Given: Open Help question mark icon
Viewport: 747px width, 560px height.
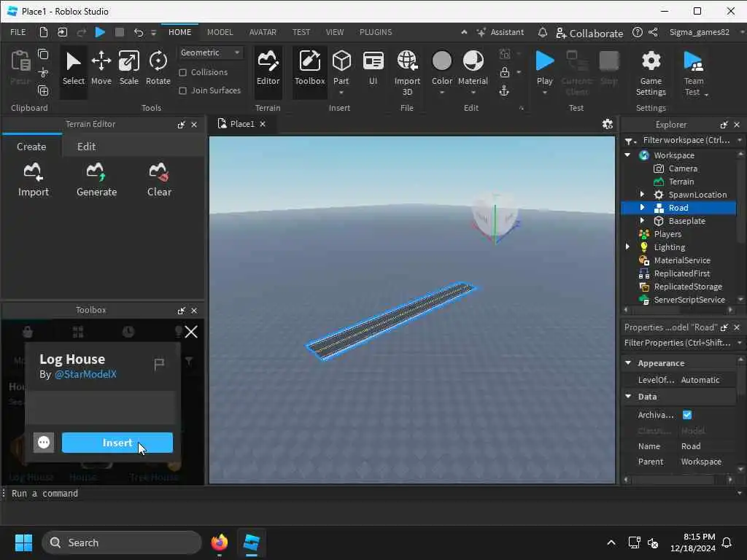Looking at the screenshot, I should pyautogui.click(x=638, y=32).
